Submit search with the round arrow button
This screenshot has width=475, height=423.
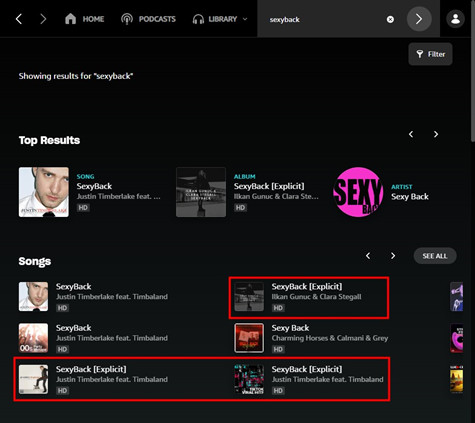pos(419,19)
